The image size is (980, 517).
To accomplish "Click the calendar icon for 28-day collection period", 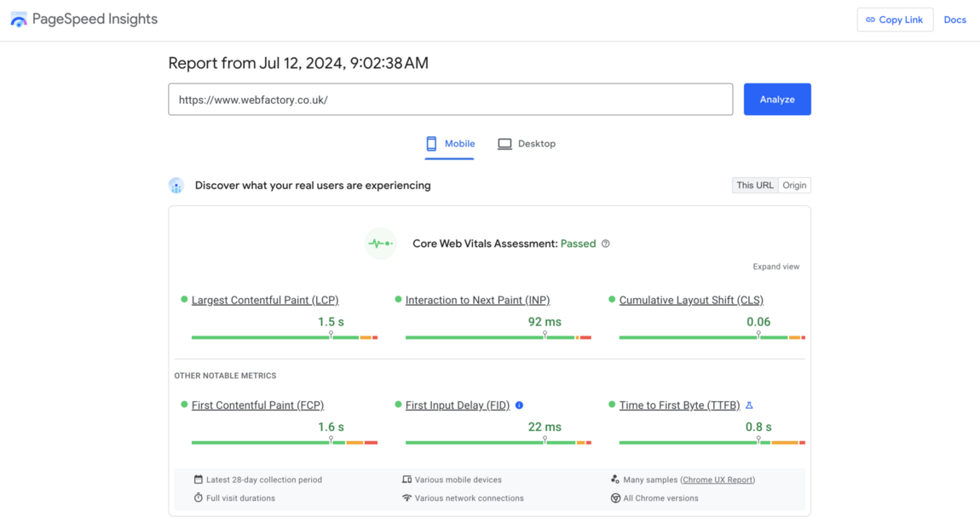I will click(x=199, y=480).
